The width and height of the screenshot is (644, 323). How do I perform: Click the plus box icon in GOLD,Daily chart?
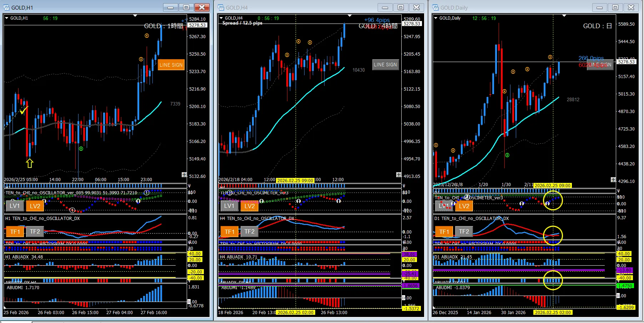pyautogui.click(x=613, y=180)
